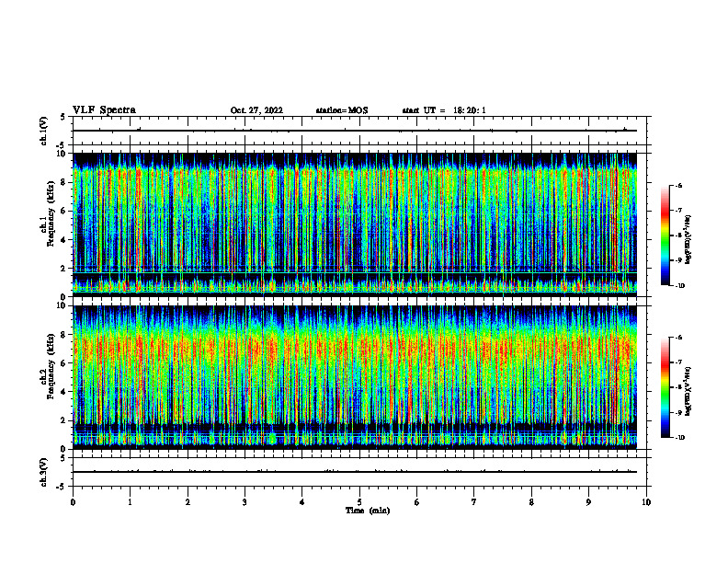
Task: Click the '-10' label on ch.2 colorbar
Action: click(680, 437)
